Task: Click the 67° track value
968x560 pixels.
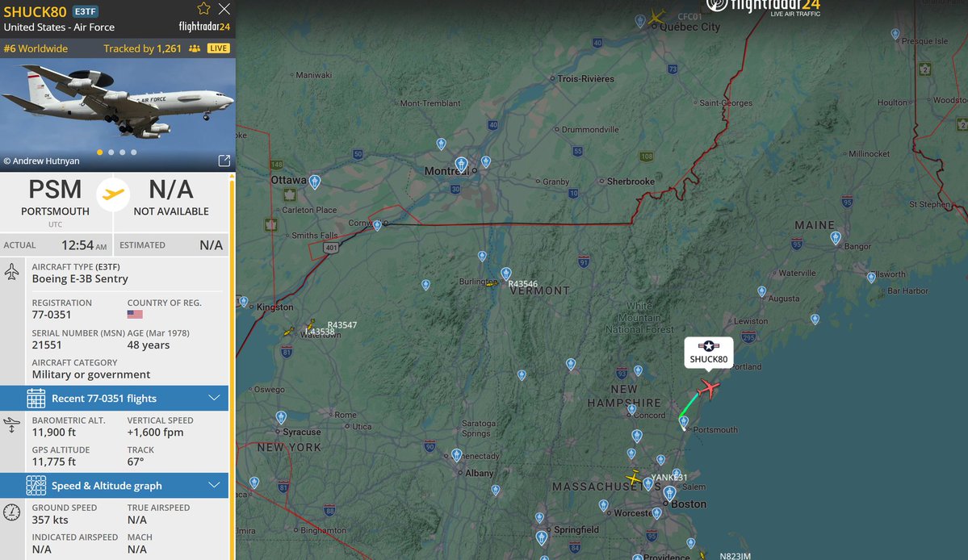Action: (135, 462)
